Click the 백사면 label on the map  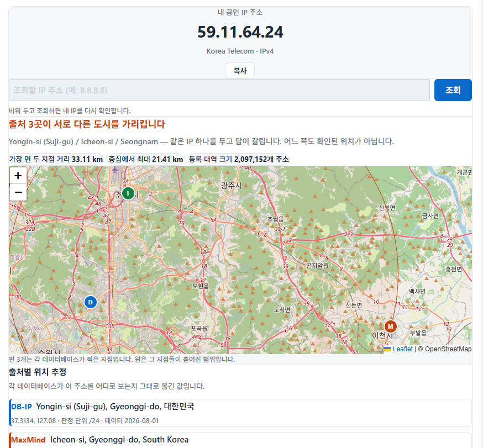tap(417, 291)
